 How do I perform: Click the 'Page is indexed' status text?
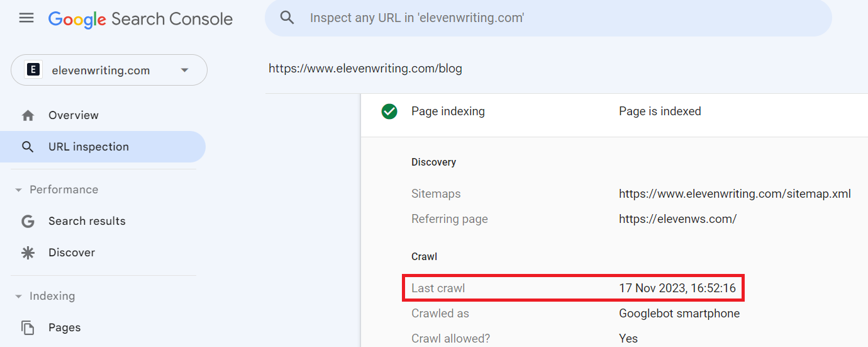coord(660,111)
